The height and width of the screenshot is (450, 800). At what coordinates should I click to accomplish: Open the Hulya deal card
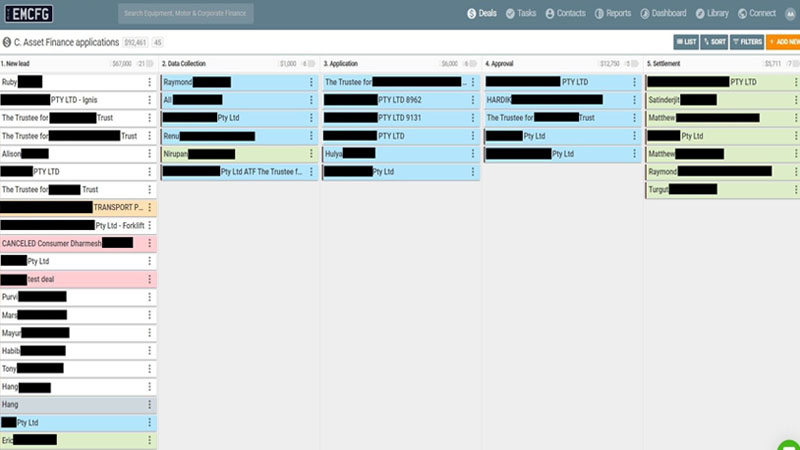coord(401,154)
